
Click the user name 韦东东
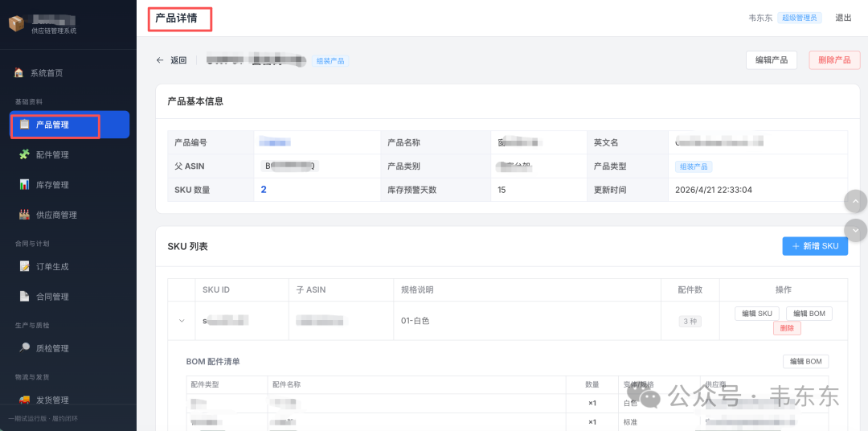click(760, 18)
